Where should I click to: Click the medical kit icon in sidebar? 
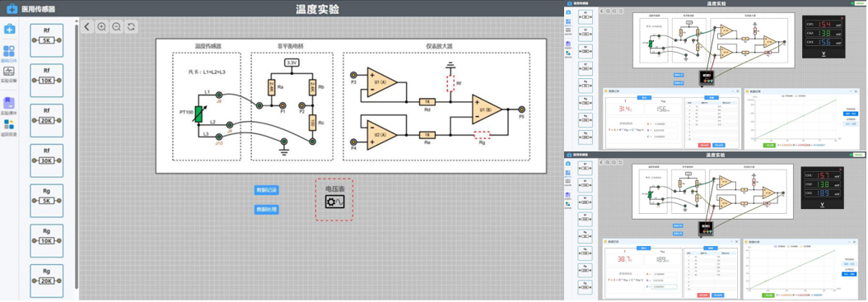tap(9, 28)
